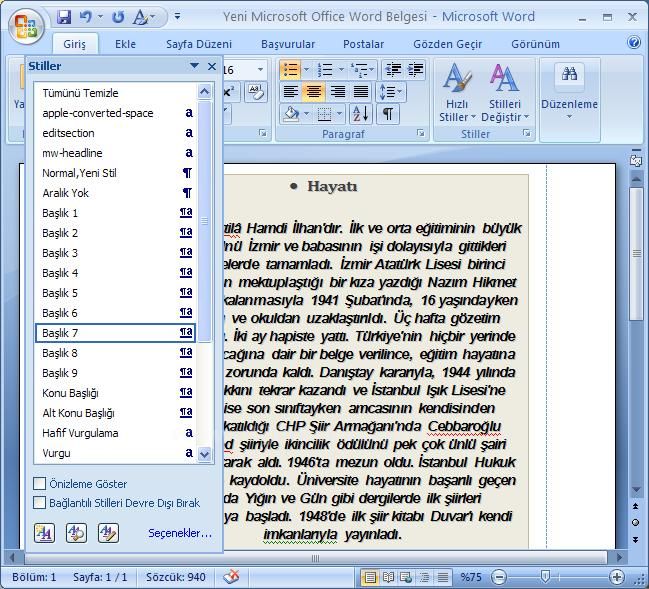Apply multilevel list formatting
Image resolution: width=649 pixels, height=589 pixels.
click(x=358, y=70)
